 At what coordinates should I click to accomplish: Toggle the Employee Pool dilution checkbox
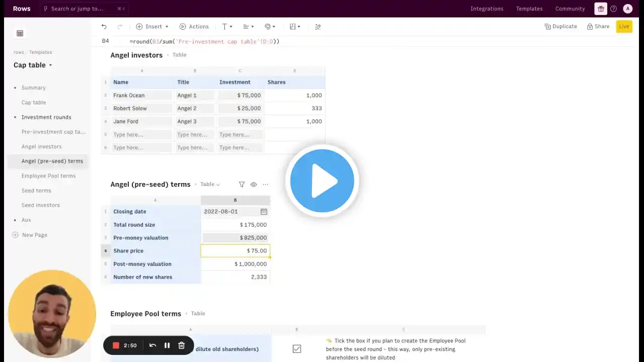(x=297, y=349)
